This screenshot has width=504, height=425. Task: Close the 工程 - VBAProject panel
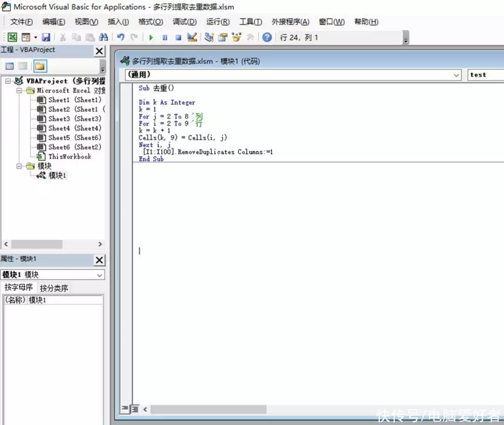click(x=99, y=51)
